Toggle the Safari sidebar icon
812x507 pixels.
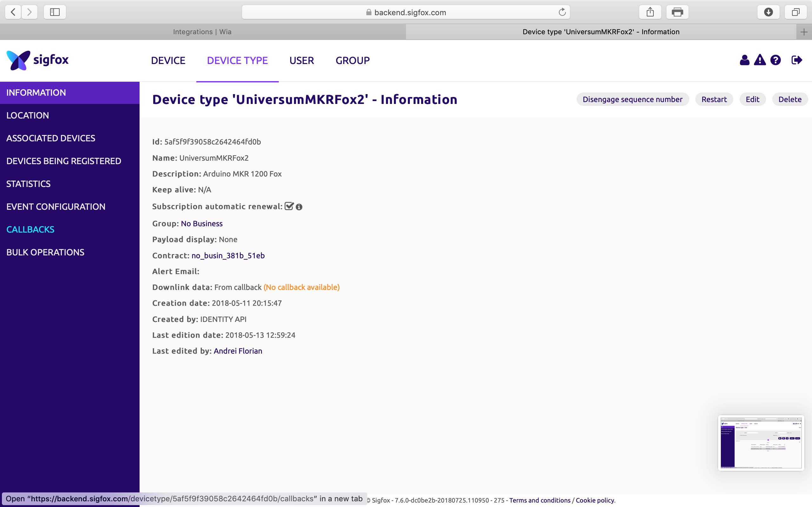(55, 12)
